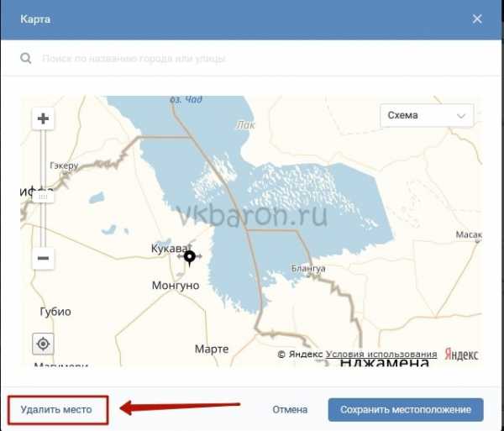
Task: Click the Карта dialog title
Action: click(x=35, y=19)
